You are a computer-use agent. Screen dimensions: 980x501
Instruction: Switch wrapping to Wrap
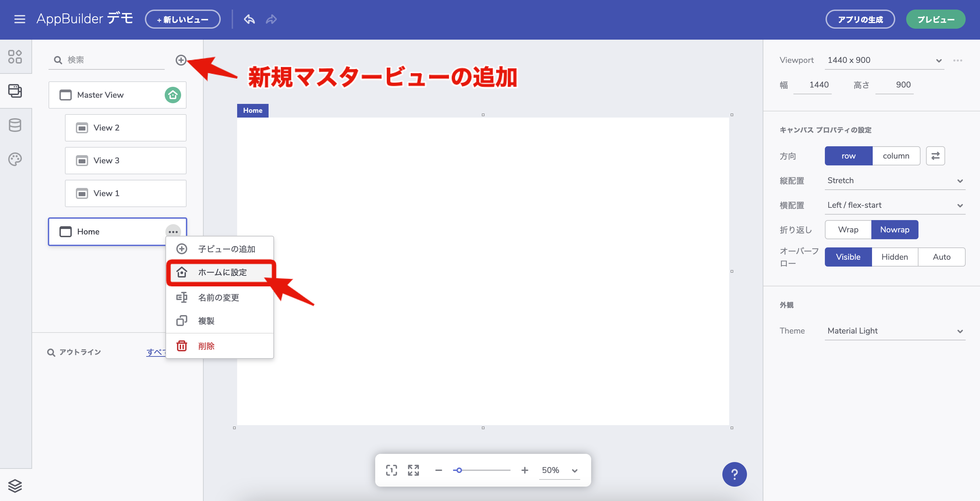tap(848, 229)
